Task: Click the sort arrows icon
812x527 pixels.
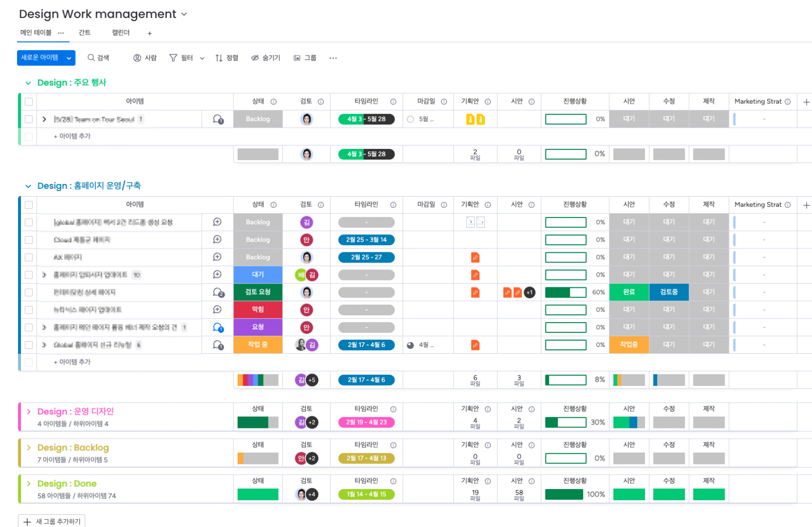Action: (x=219, y=58)
